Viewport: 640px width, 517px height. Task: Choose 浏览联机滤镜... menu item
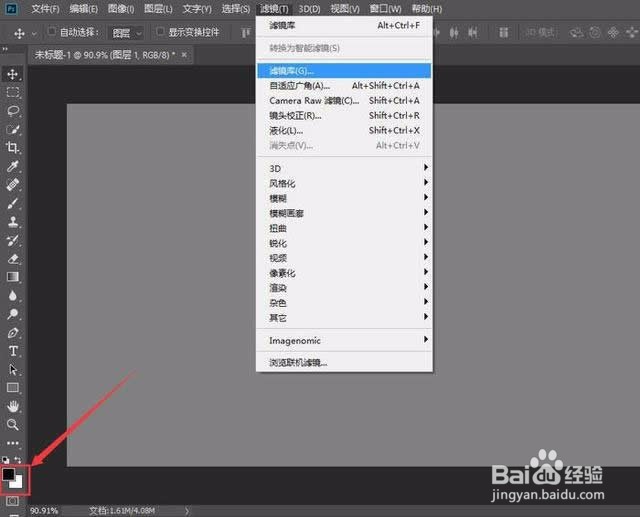344,362
